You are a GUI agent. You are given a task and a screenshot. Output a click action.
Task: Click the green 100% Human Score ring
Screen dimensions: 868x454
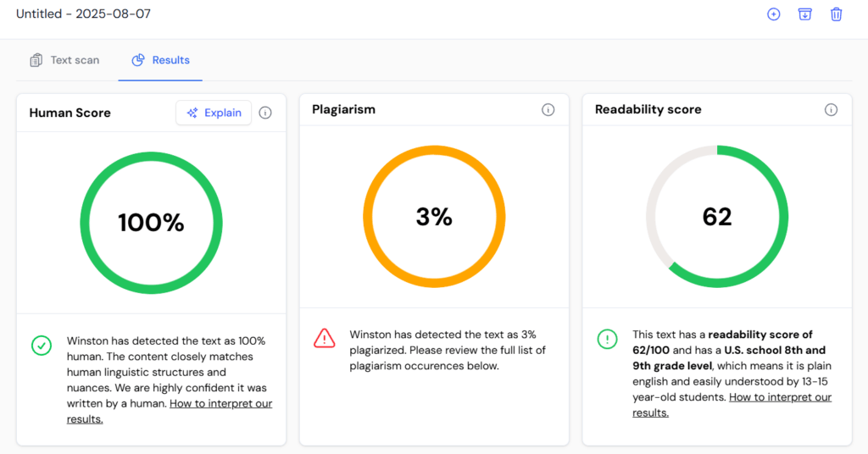pos(151,222)
